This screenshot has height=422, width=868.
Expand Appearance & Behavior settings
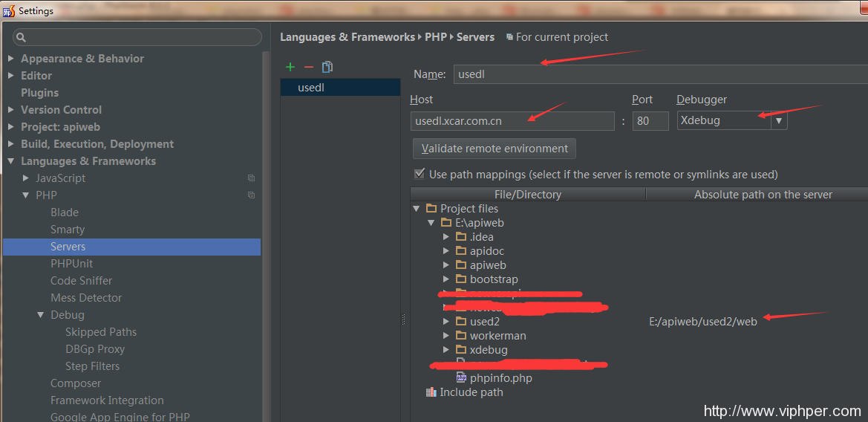[x=11, y=58]
